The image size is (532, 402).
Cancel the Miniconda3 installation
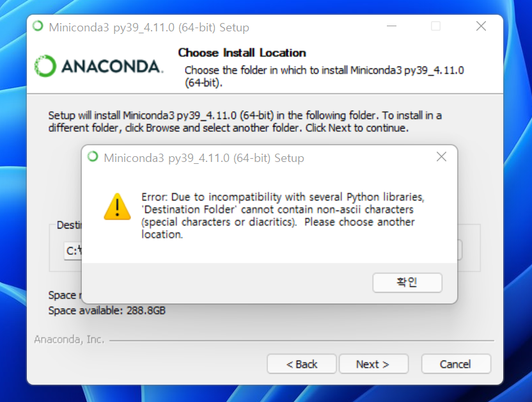[456, 364]
